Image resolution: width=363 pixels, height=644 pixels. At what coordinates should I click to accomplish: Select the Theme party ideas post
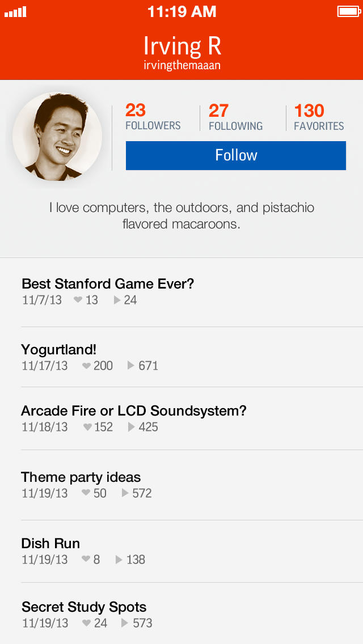click(81, 477)
